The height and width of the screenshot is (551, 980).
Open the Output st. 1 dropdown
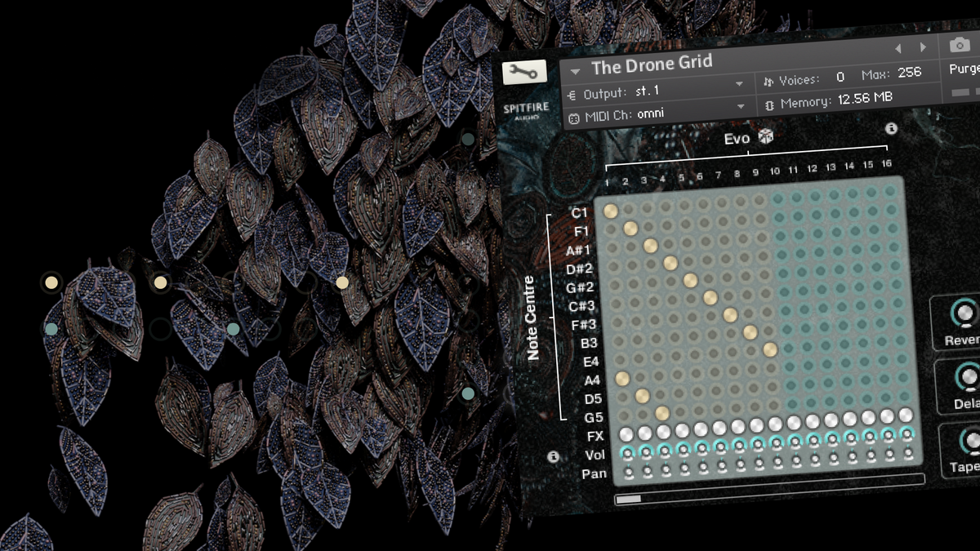(739, 83)
